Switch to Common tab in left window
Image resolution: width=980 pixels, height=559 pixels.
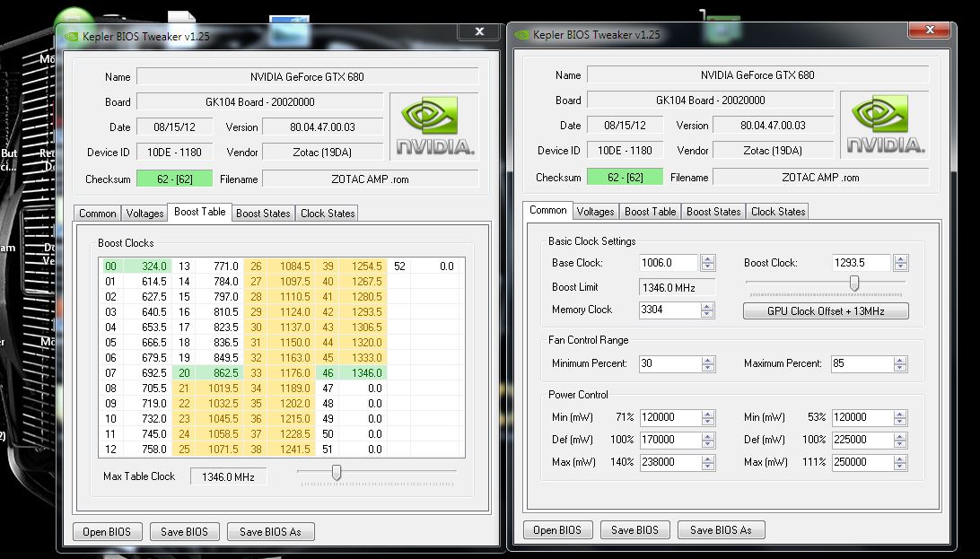pyautogui.click(x=98, y=213)
